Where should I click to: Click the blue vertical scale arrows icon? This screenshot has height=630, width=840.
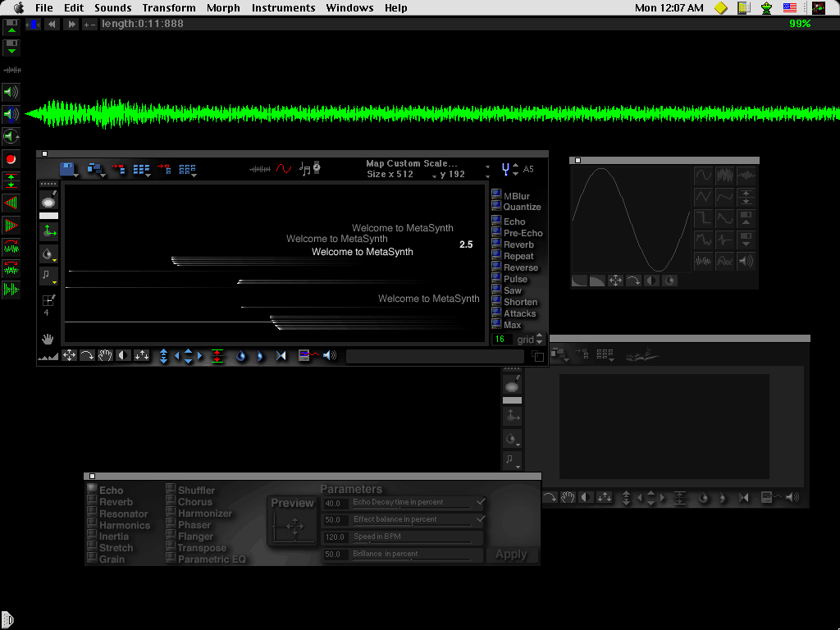pyautogui.click(x=163, y=356)
